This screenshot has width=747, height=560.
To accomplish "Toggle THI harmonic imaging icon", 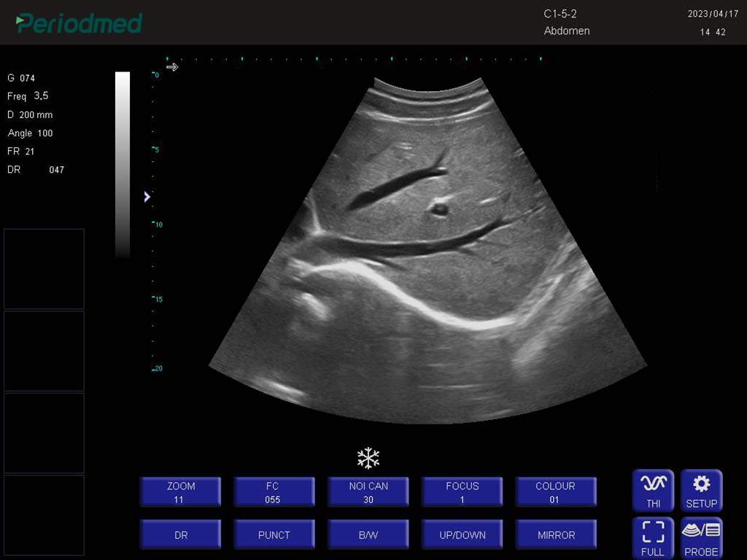I will (x=653, y=491).
